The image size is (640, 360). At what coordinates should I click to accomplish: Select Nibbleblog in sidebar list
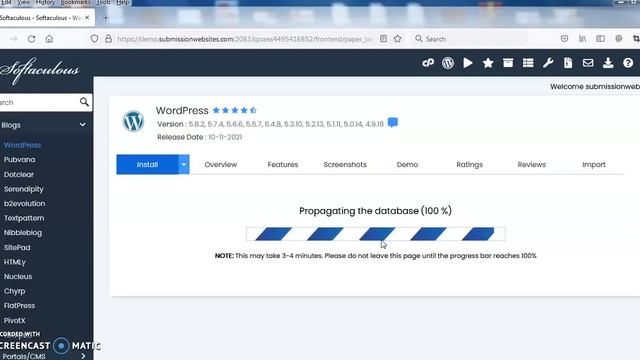coord(23,233)
